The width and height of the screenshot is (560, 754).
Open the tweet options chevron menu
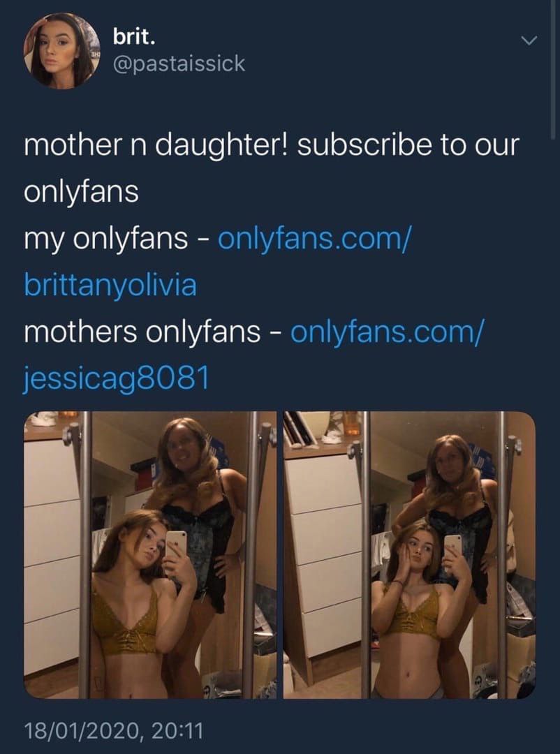[529, 41]
